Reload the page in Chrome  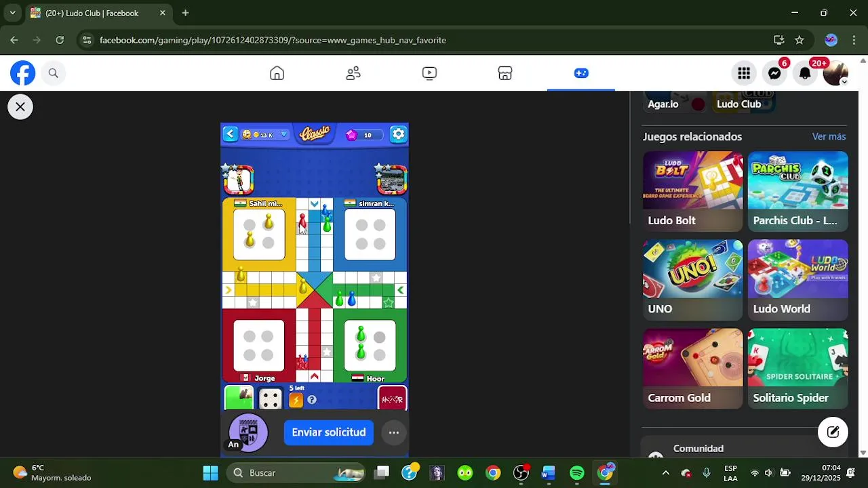(60, 40)
